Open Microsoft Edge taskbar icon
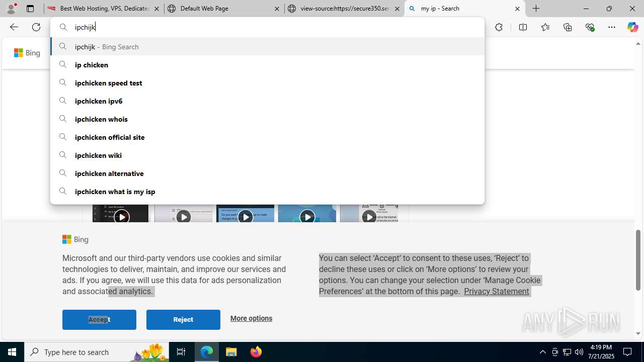The height and width of the screenshot is (362, 644). click(207, 352)
